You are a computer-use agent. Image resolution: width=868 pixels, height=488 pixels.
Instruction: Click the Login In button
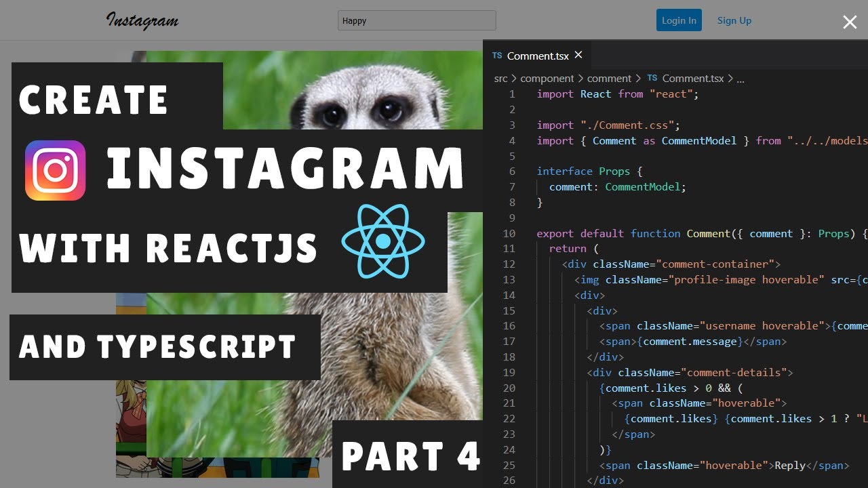click(x=679, y=20)
